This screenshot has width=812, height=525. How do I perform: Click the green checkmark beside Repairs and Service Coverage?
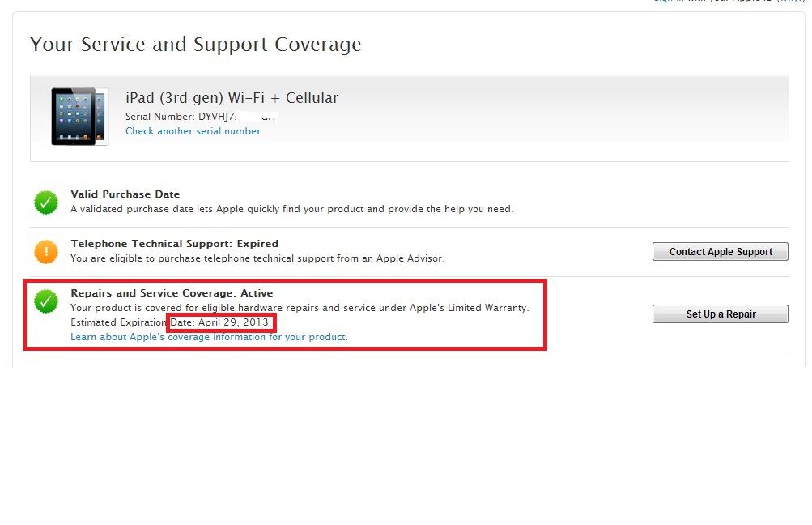46,301
